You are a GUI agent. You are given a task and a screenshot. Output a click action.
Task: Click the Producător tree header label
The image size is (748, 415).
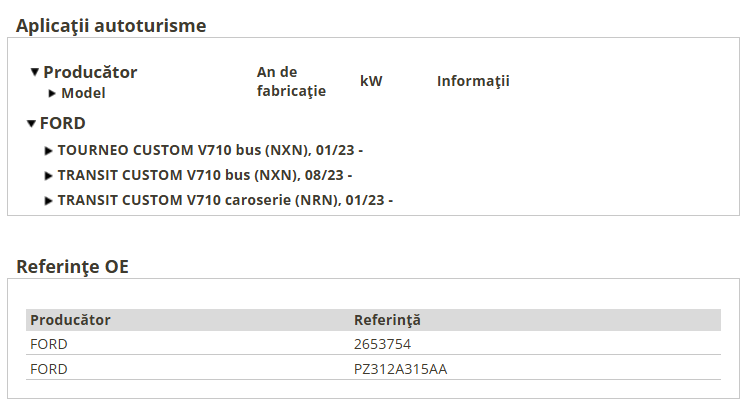(x=90, y=72)
